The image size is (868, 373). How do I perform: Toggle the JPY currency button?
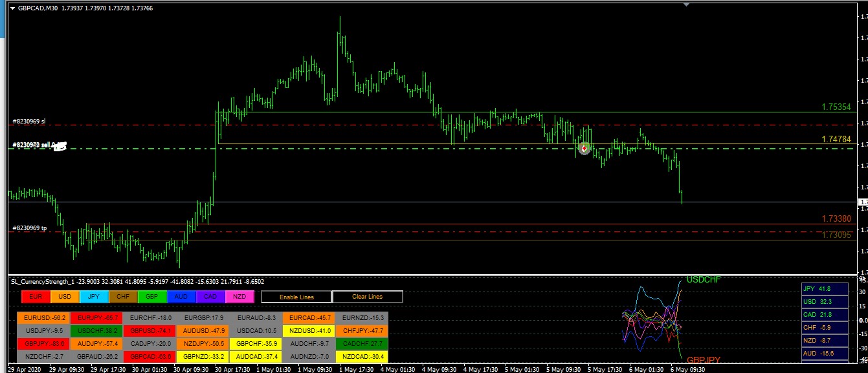[94, 297]
